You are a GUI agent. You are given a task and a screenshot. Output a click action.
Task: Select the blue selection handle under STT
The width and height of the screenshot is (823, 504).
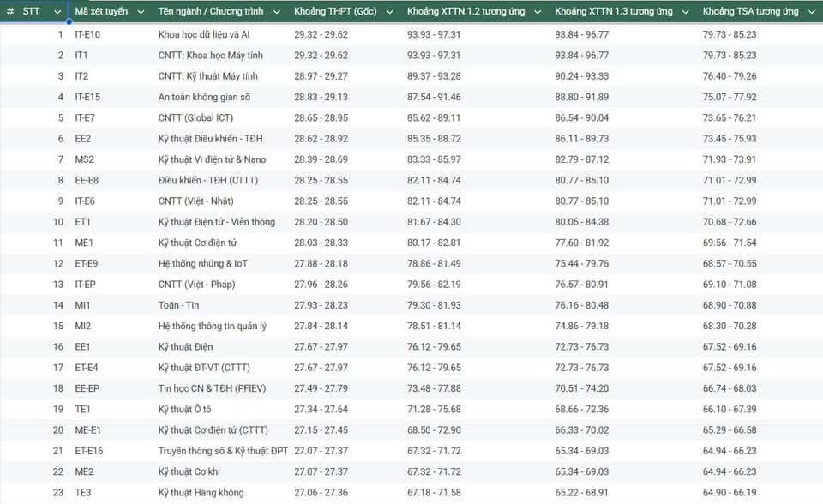tap(69, 21)
